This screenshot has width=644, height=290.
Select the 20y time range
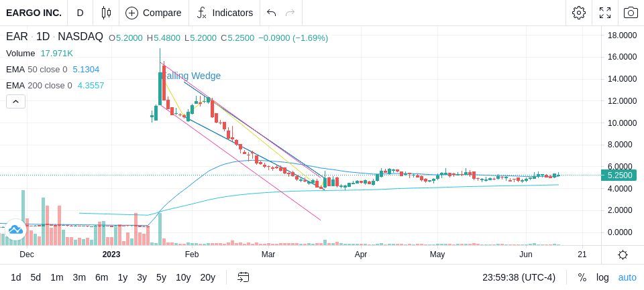[208, 278]
